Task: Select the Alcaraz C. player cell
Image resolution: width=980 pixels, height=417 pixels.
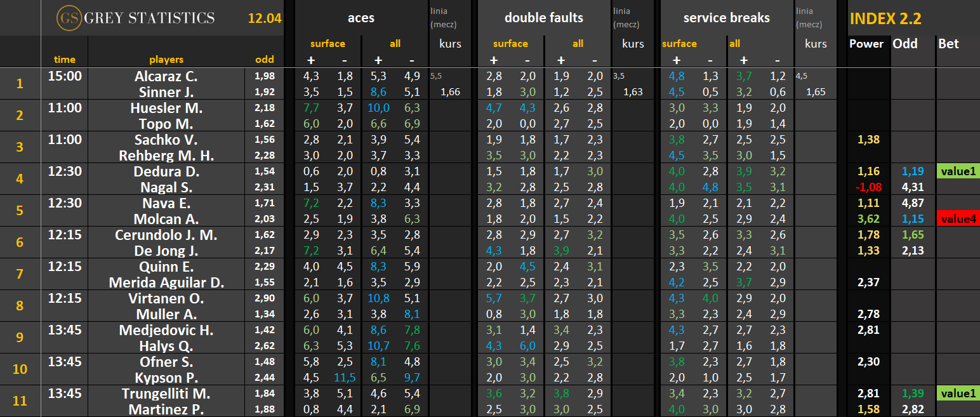Action: pos(166,76)
